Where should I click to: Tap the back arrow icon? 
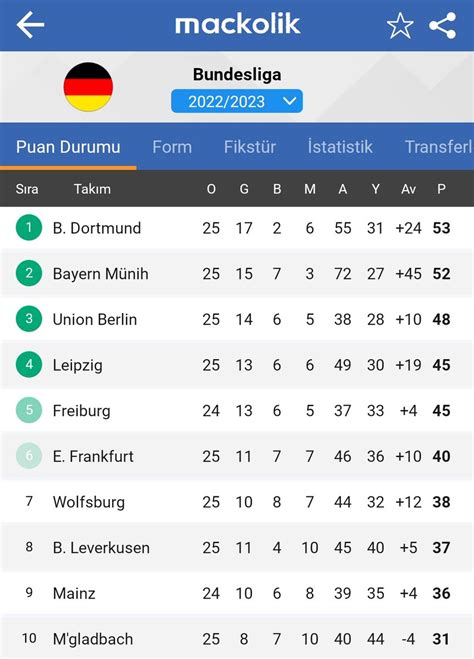(x=30, y=25)
